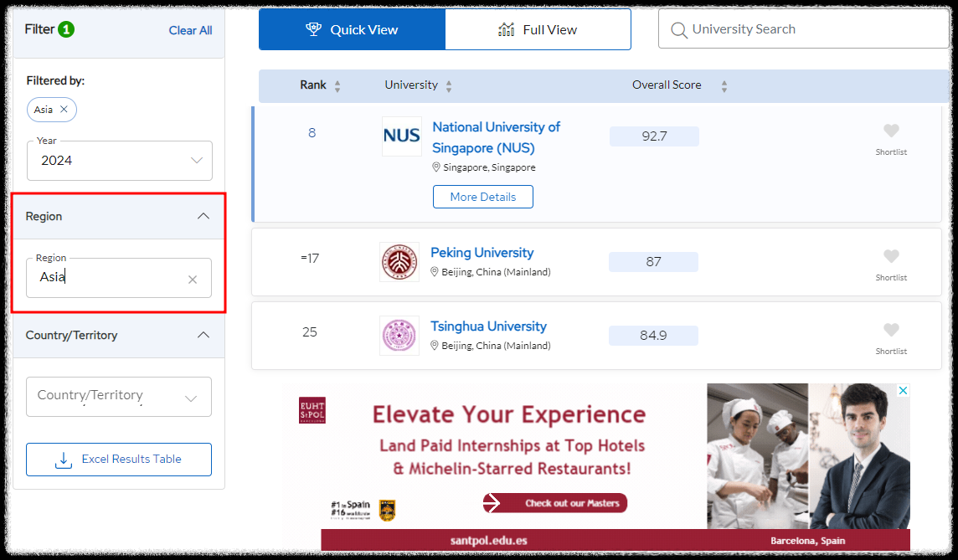Open the Country/Territory dropdown
The image size is (958, 560).
(x=119, y=397)
